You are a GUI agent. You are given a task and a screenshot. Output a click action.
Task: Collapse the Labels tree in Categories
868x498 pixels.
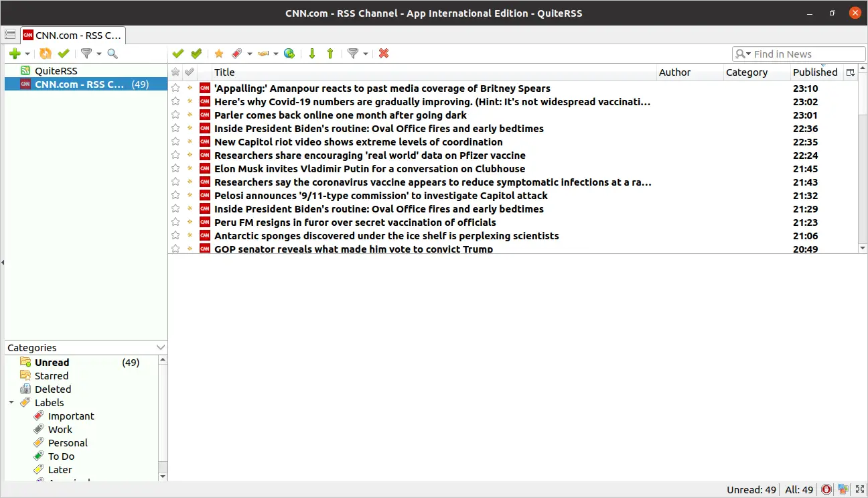click(11, 403)
